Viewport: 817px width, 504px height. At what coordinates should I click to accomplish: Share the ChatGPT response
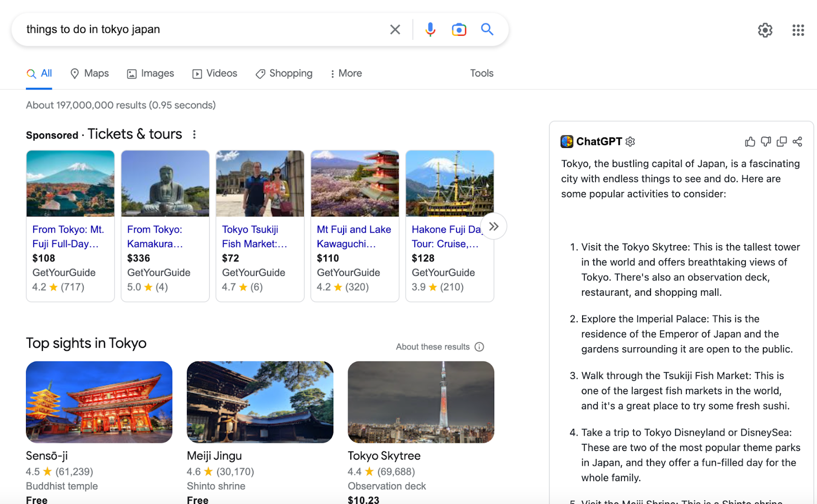[x=798, y=141]
